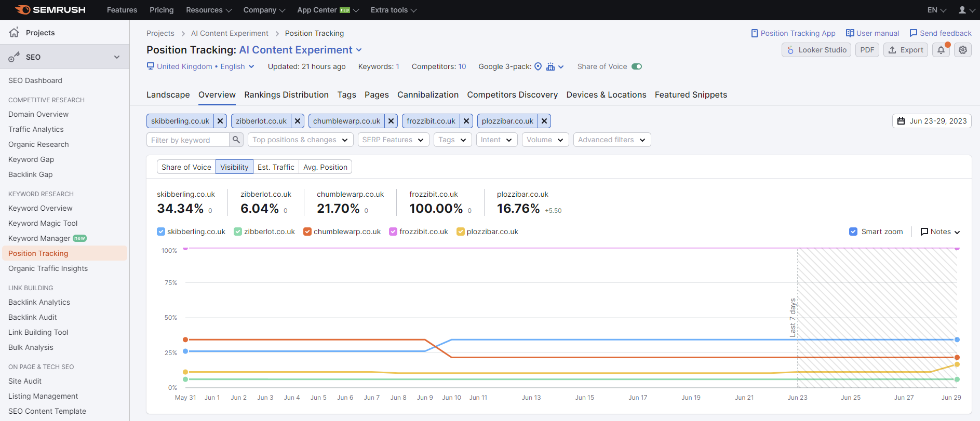Click the Filter by keyword input field

(x=187, y=140)
